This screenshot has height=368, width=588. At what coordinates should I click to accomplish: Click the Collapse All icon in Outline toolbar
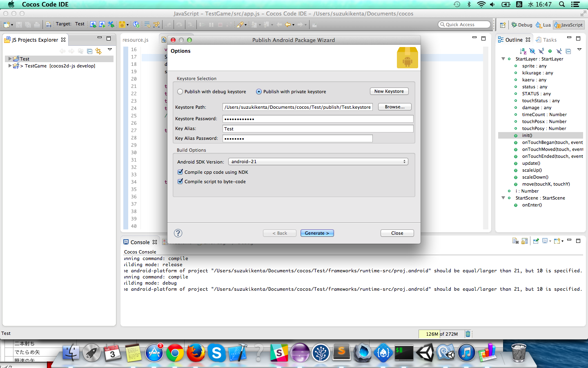(x=568, y=51)
